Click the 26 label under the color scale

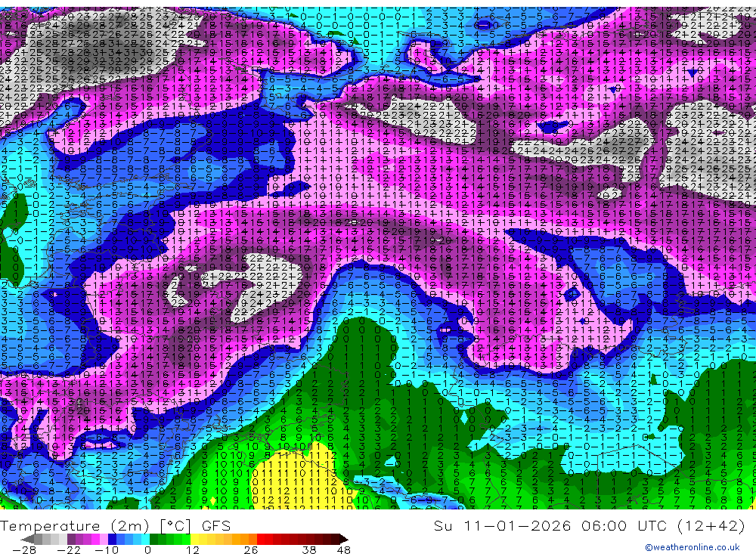(x=251, y=550)
